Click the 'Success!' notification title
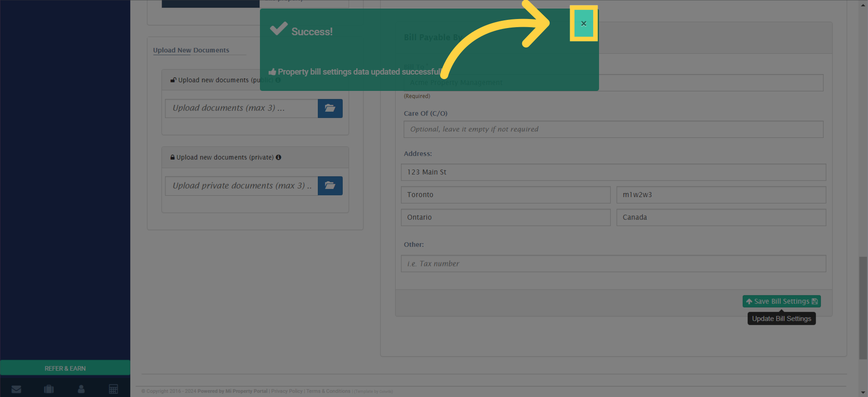 (312, 32)
